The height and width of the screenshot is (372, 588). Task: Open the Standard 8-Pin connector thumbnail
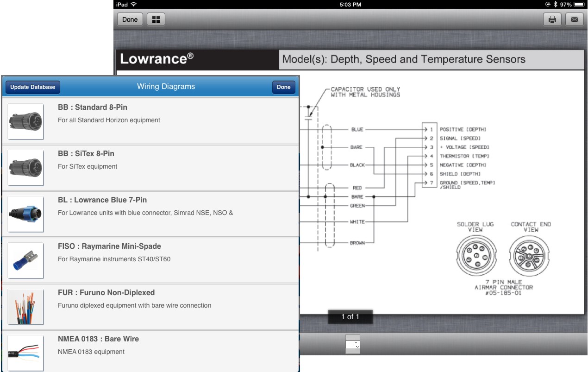click(x=26, y=121)
